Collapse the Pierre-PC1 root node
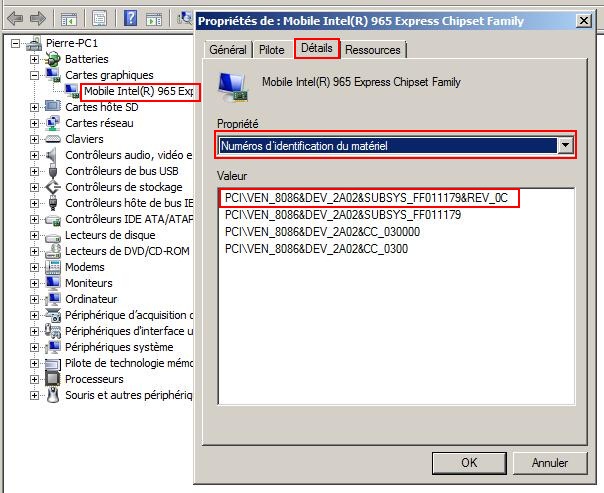This screenshot has height=493, width=604. tap(15, 43)
